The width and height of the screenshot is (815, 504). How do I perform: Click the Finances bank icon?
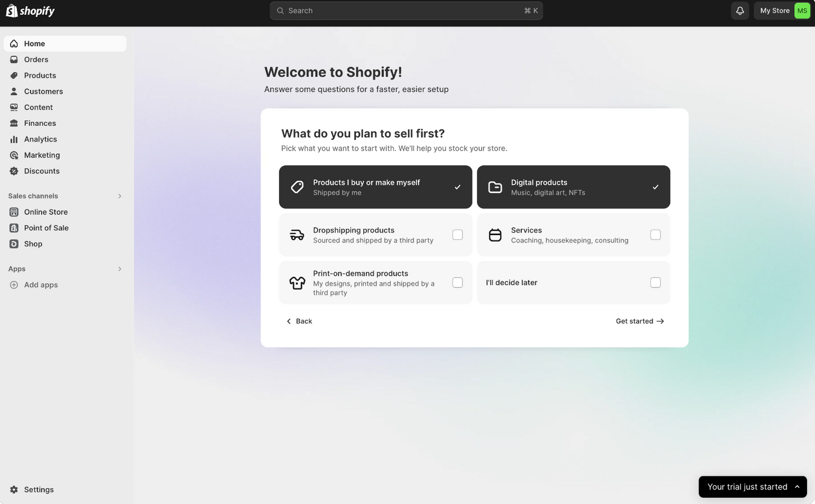point(14,123)
